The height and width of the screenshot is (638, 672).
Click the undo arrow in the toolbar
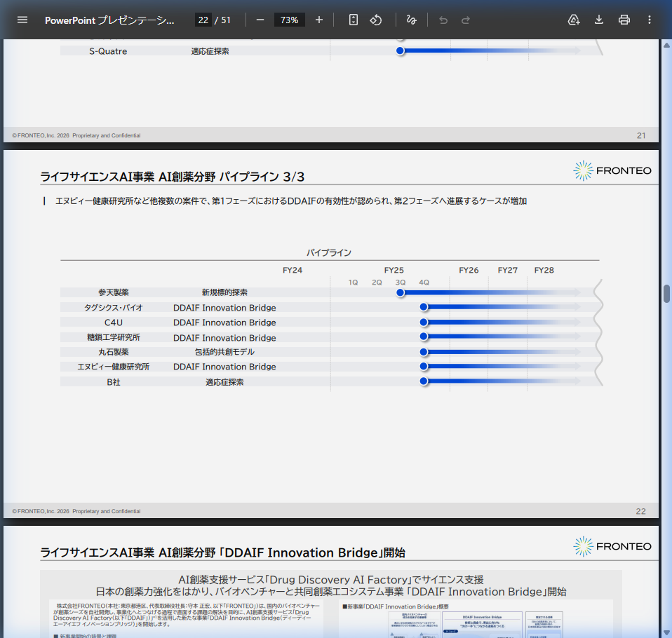443,20
